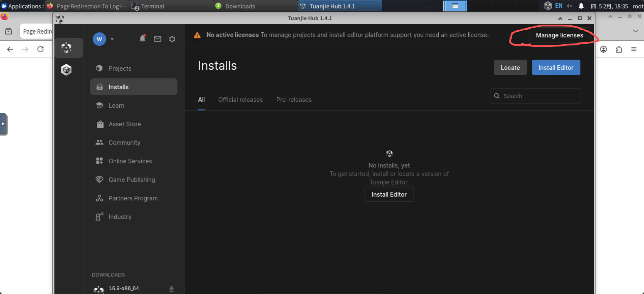This screenshot has width=644, height=294.
Task: Go to Learn section
Action: 134,105
